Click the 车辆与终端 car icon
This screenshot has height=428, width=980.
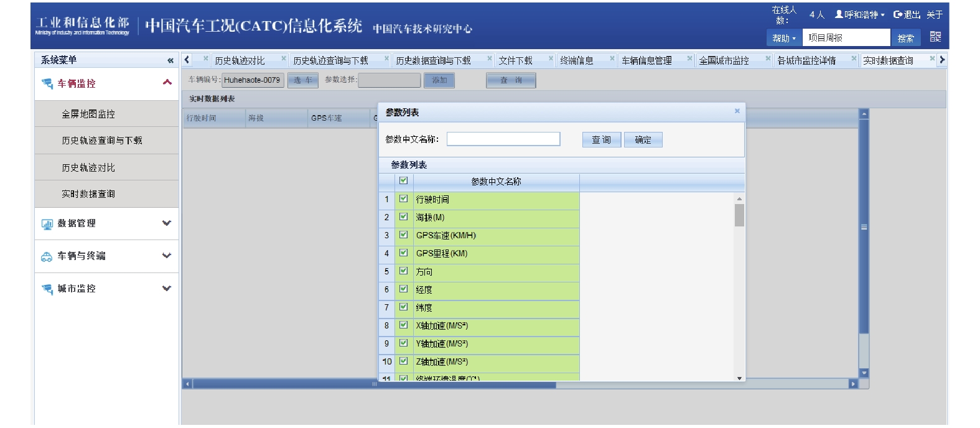click(x=47, y=256)
